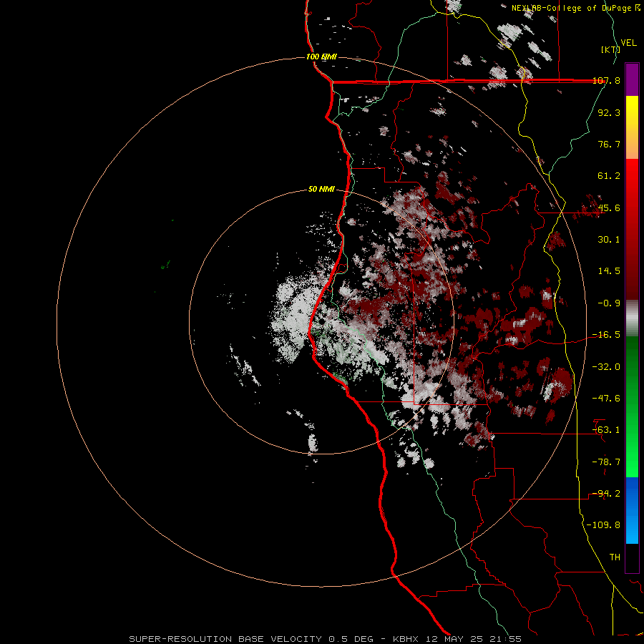Click the 100 NMI range ring label
644x644 pixels.
(321, 57)
